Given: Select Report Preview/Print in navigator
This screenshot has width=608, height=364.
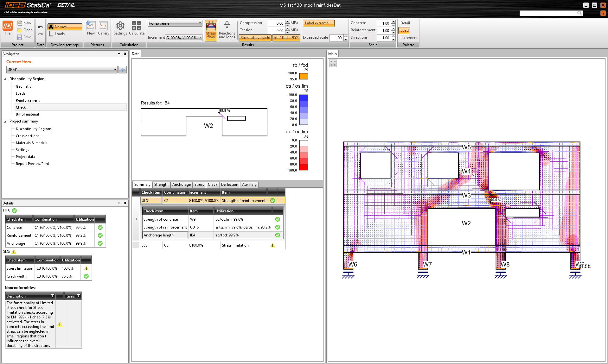Looking at the screenshot, I should click(x=32, y=164).
